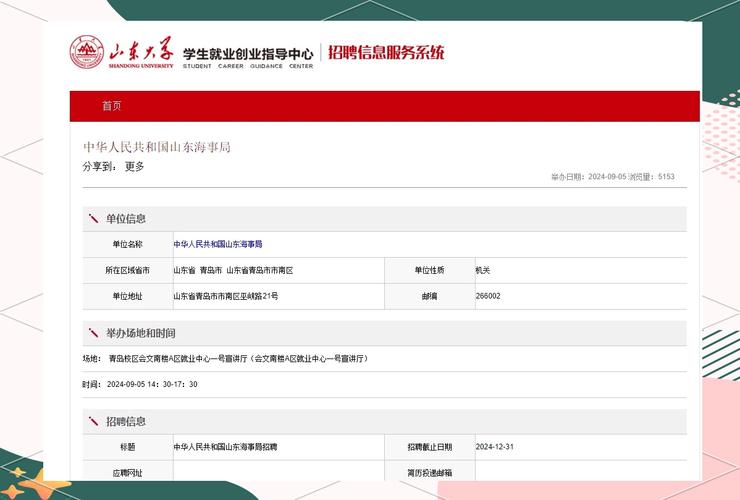Screen dimensions: 740x500
Task: Click the pencil icon beside 举办场地和时间
Action: tap(93, 333)
